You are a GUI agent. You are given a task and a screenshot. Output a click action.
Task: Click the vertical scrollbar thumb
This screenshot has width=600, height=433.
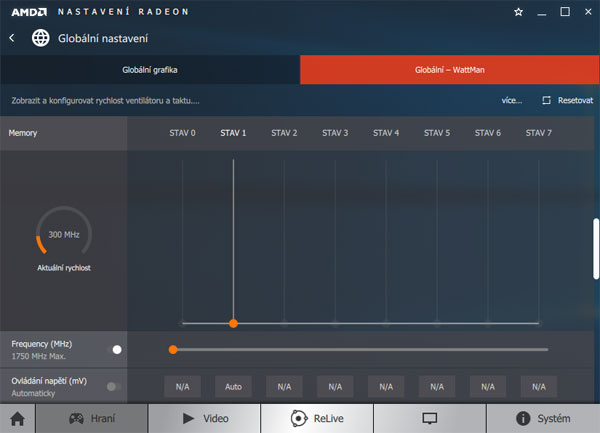coord(596,249)
